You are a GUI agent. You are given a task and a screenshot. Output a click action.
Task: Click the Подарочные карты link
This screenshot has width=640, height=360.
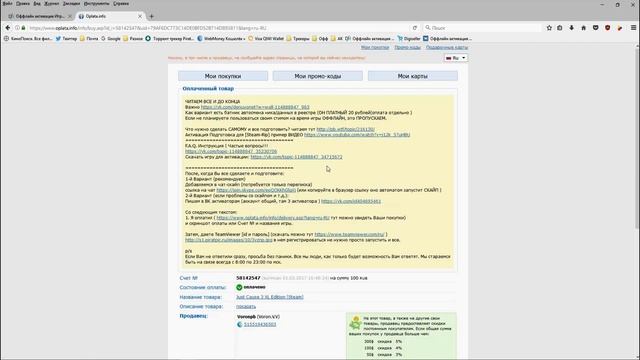tap(447, 48)
